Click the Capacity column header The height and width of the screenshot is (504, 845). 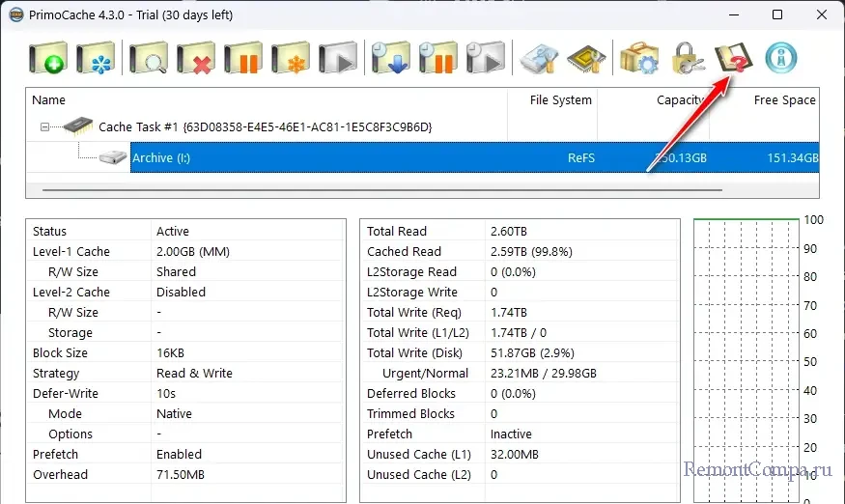(x=679, y=100)
